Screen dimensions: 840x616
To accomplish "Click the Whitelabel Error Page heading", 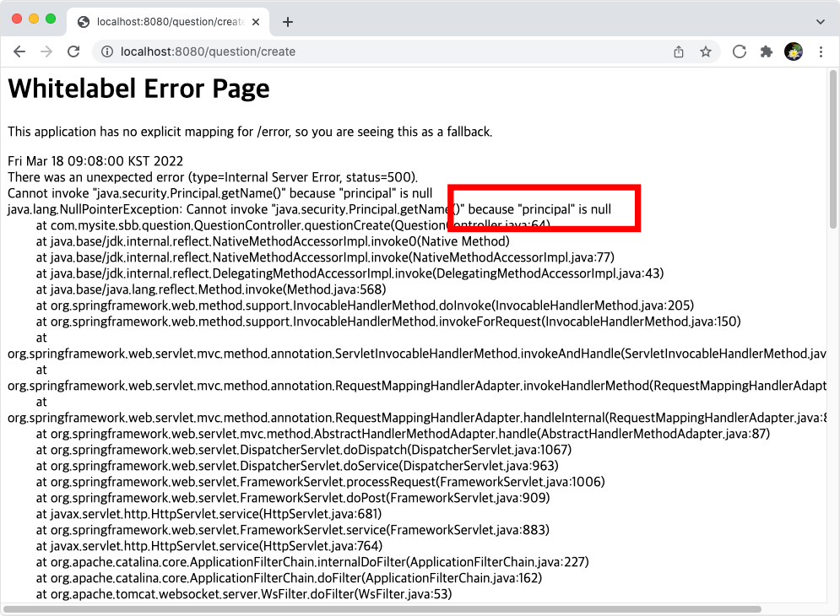I will 138,89.
